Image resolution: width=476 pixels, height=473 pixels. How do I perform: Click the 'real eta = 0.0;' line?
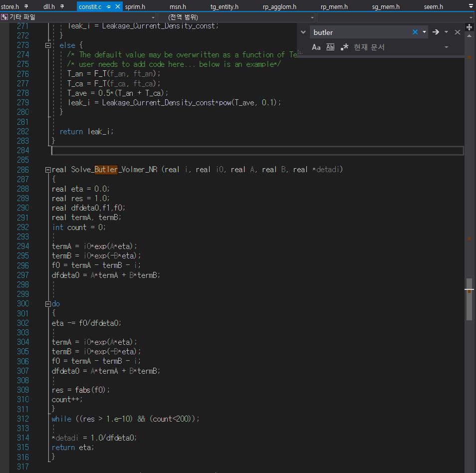(x=81, y=189)
